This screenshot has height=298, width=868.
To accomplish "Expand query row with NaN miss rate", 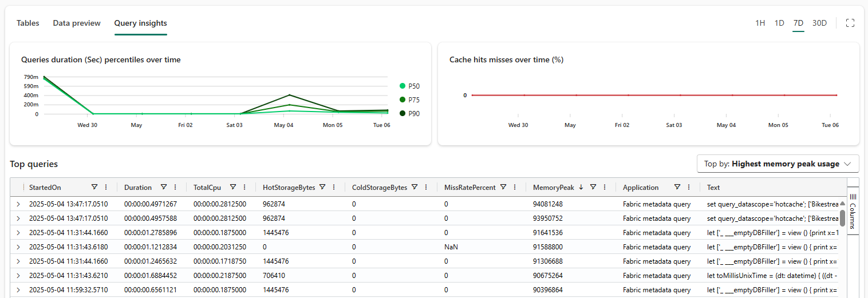I will pyautogui.click(x=18, y=247).
